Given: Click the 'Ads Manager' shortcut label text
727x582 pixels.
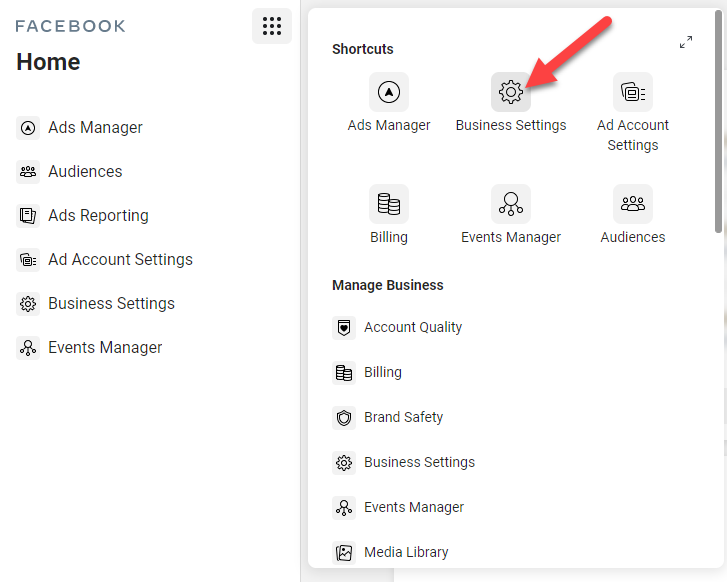Looking at the screenshot, I should click(389, 125).
